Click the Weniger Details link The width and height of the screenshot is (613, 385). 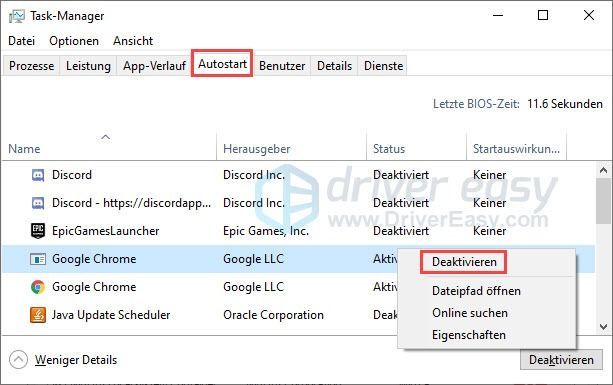coord(76,360)
